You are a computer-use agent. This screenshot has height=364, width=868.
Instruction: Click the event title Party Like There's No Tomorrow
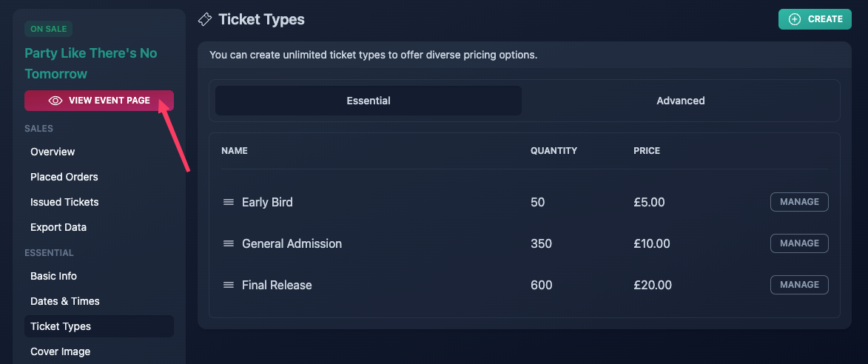91,64
